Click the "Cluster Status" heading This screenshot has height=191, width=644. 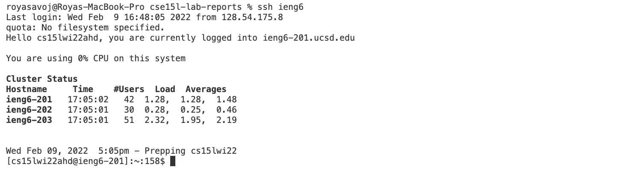pos(42,79)
